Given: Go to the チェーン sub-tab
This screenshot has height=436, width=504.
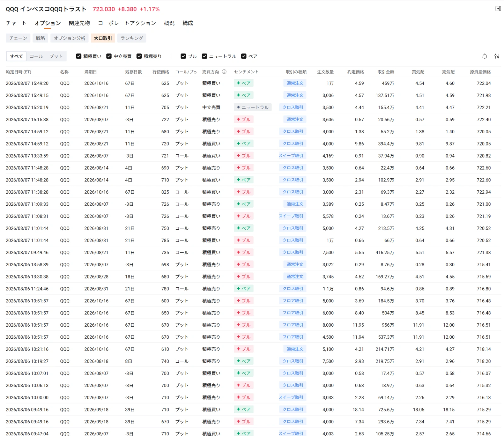Looking at the screenshot, I should click(x=18, y=38).
